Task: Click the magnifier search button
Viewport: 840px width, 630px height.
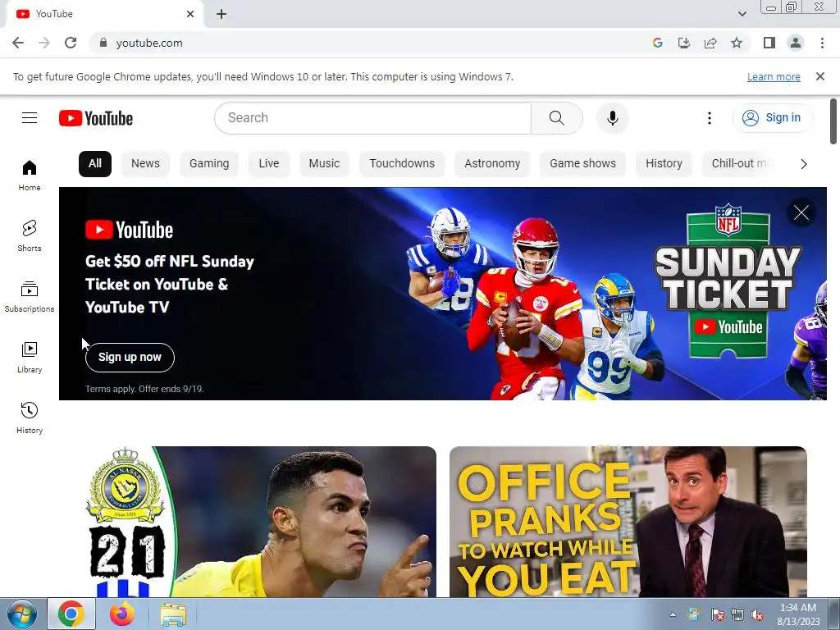Action: [557, 118]
